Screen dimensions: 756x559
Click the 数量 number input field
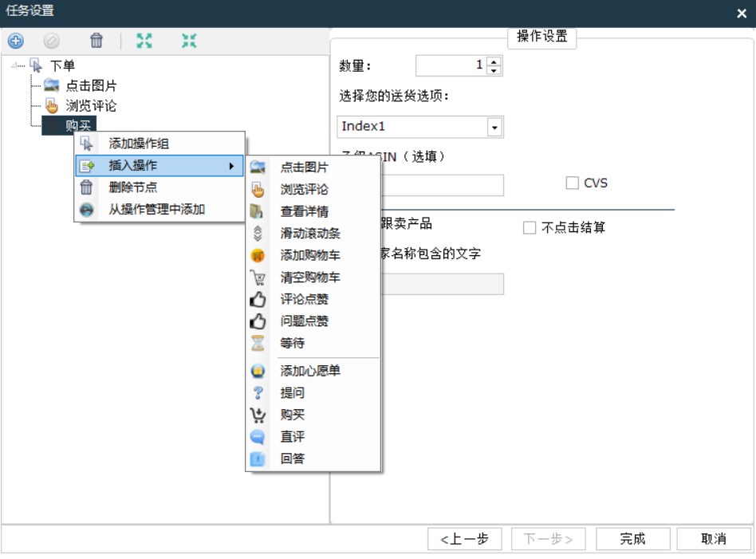[451, 65]
